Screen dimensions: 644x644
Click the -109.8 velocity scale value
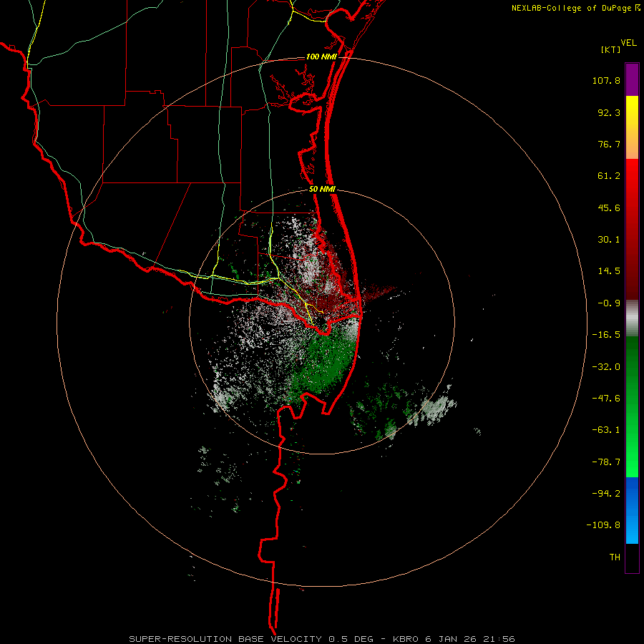pos(603,525)
